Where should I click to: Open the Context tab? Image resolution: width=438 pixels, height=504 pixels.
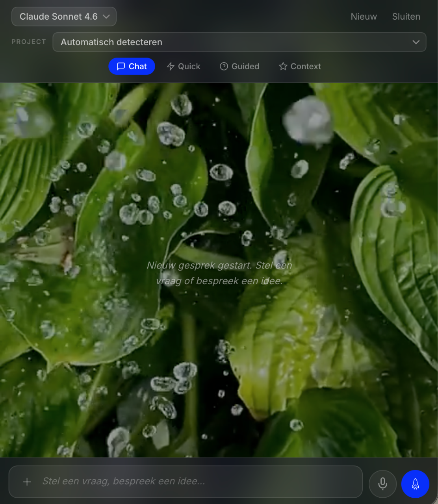(306, 66)
